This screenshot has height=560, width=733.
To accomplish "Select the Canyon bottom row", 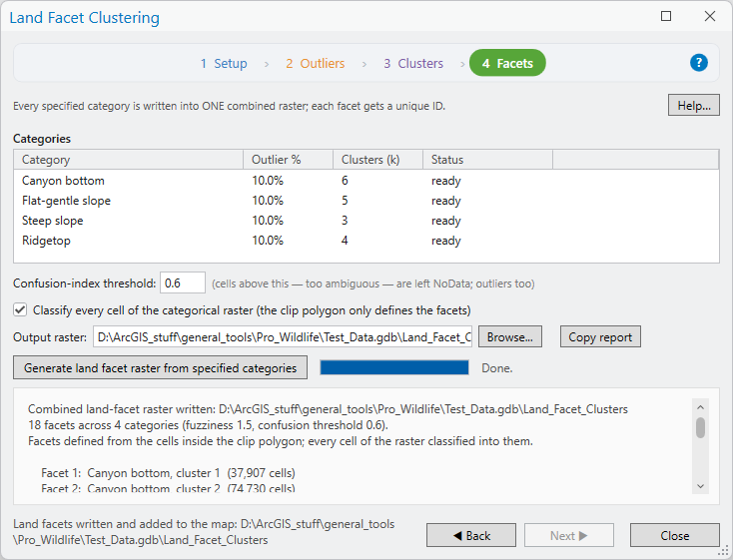I will click(366, 181).
